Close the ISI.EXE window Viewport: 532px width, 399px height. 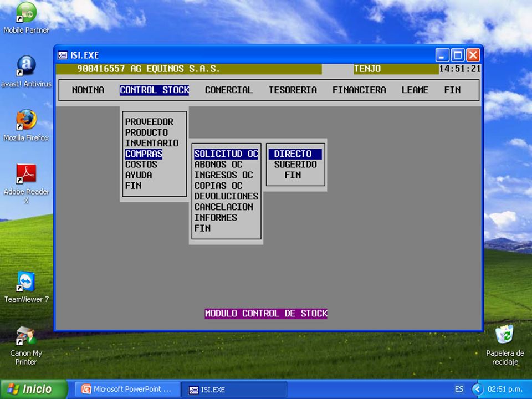(x=473, y=55)
